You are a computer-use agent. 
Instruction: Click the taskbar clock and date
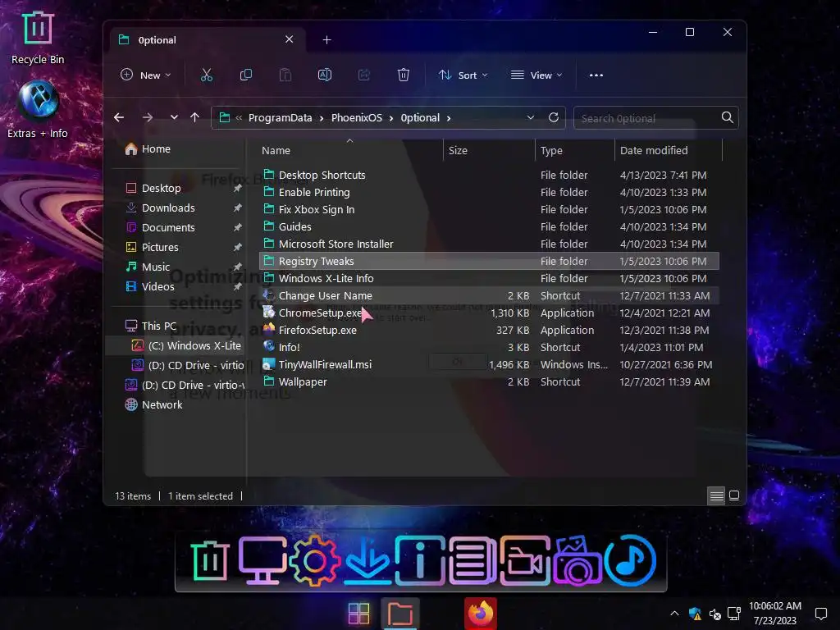pyautogui.click(x=774, y=614)
